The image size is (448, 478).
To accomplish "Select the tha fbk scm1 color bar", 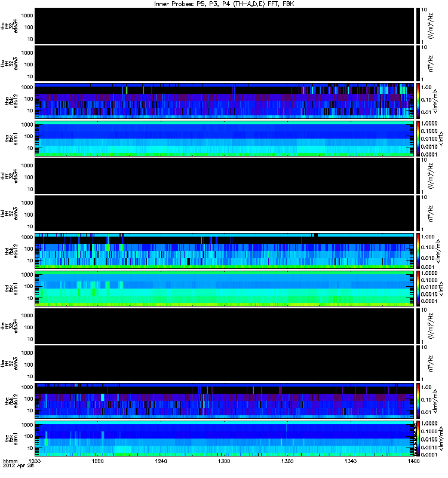I will click(x=418, y=139).
